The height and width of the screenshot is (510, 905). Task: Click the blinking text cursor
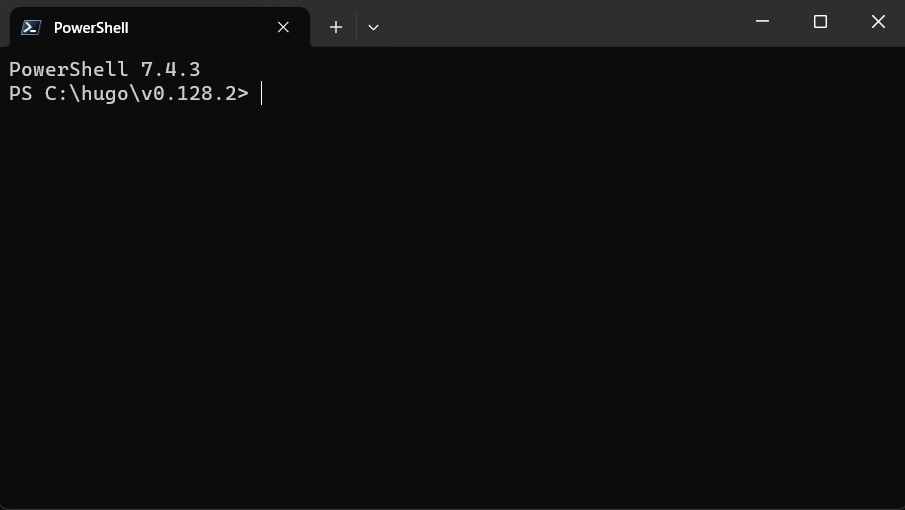[261, 93]
